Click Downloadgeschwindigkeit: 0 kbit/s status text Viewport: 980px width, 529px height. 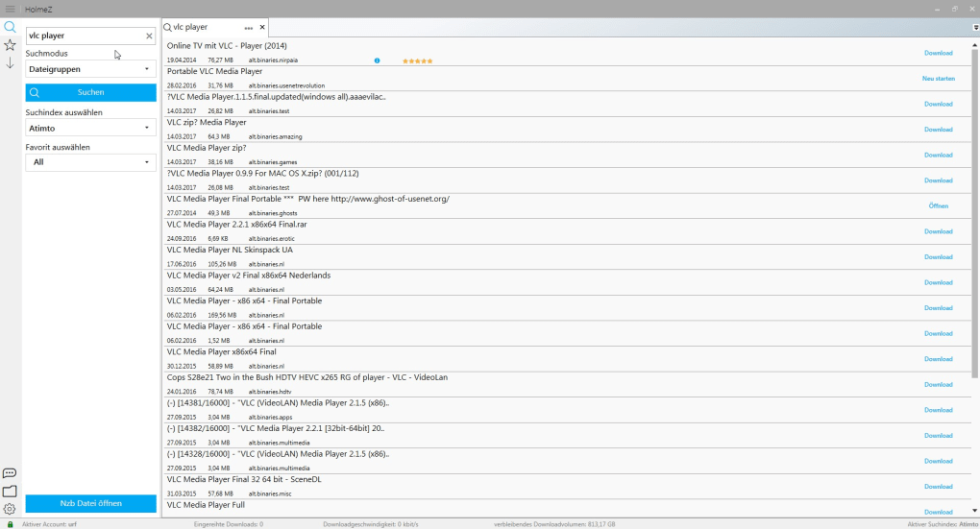pyautogui.click(x=371, y=524)
